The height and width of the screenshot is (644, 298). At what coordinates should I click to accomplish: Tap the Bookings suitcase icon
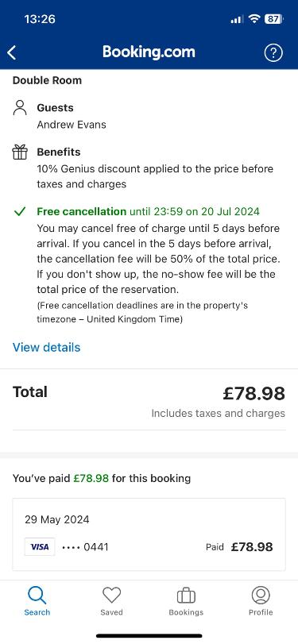coord(186,595)
